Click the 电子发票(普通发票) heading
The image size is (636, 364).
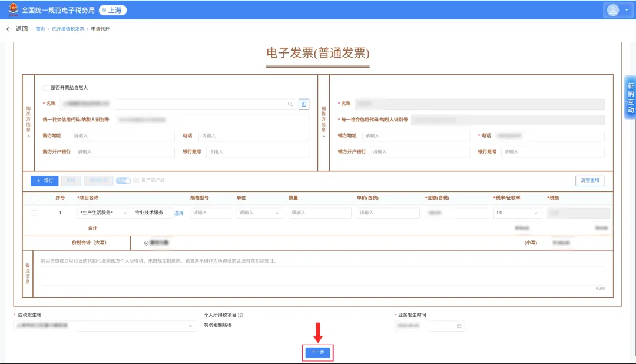(x=317, y=53)
